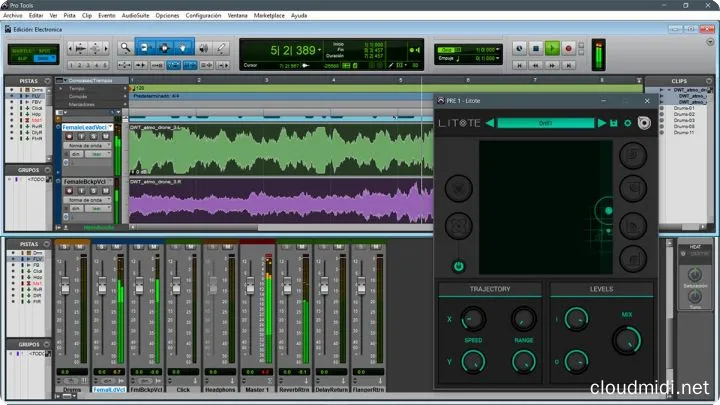Expand the Tempo ruler row
The width and height of the screenshot is (720, 405).
coord(62,88)
